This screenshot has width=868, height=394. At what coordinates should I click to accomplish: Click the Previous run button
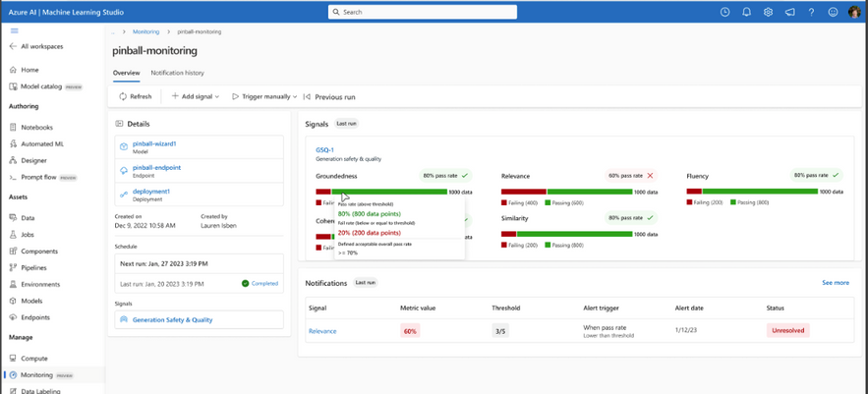tap(330, 97)
